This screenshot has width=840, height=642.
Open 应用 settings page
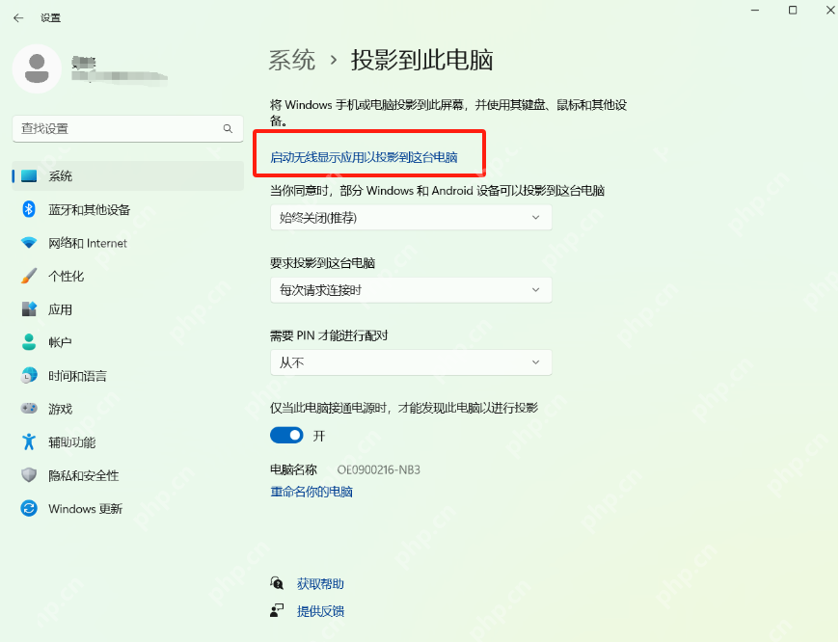pyautogui.click(x=128, y=309)
